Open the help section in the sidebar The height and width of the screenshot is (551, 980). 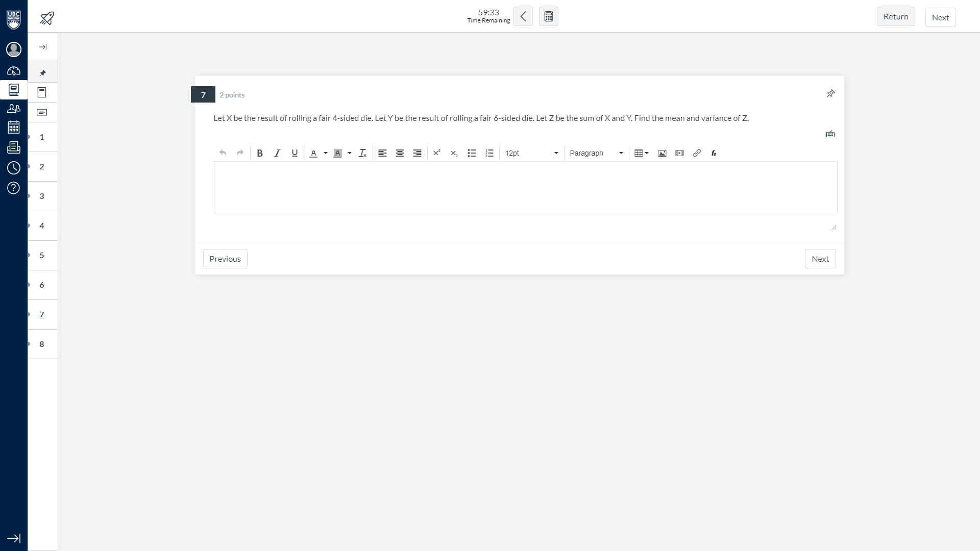pyautogui.click(x=14, y=188)
